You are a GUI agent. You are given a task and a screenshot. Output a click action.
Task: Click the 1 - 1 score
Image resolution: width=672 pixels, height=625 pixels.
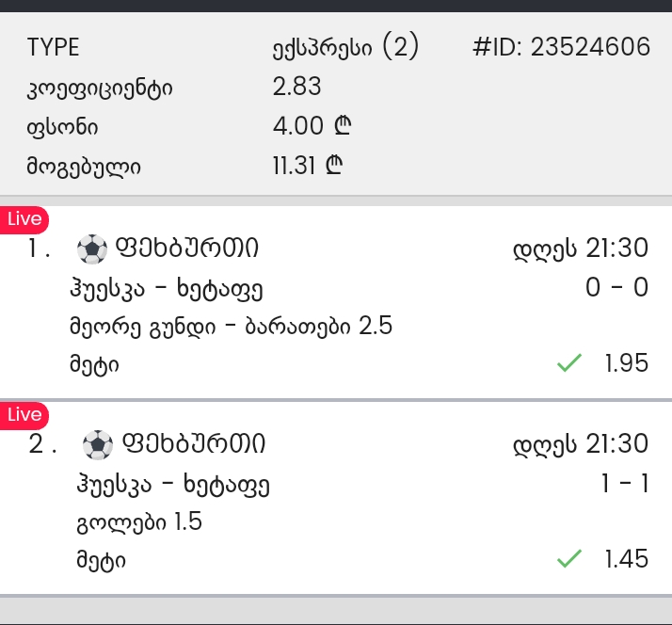[x=625, y=484]
